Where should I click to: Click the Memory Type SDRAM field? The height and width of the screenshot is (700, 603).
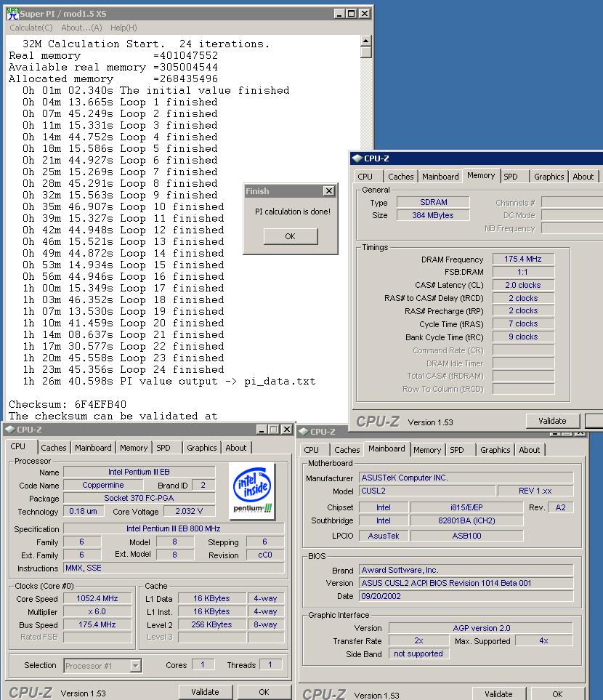point(433,202)
